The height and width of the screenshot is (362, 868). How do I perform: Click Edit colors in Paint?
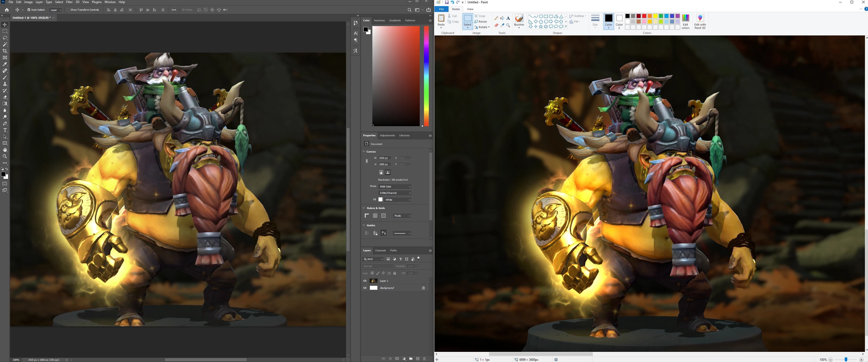[685, 22]
